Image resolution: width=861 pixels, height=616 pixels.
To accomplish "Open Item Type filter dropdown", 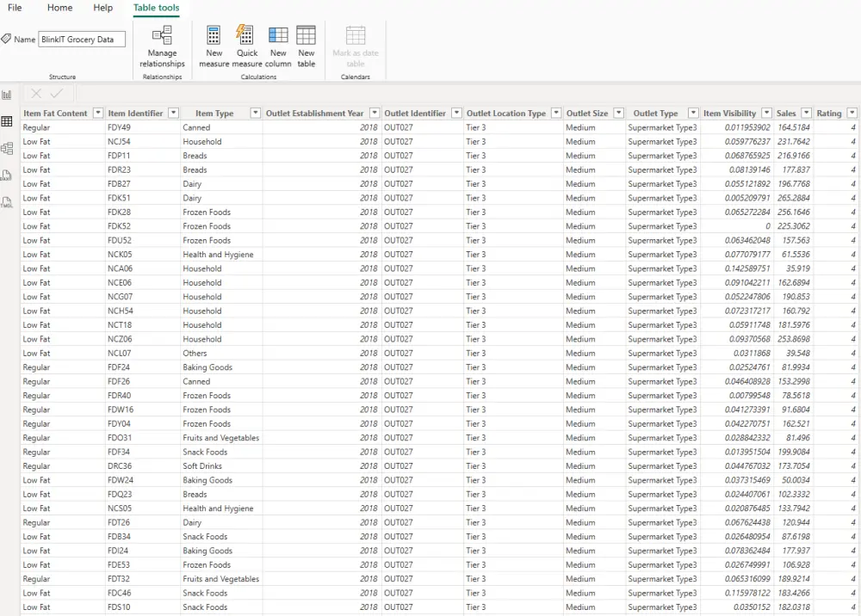I will click(256, 113).
